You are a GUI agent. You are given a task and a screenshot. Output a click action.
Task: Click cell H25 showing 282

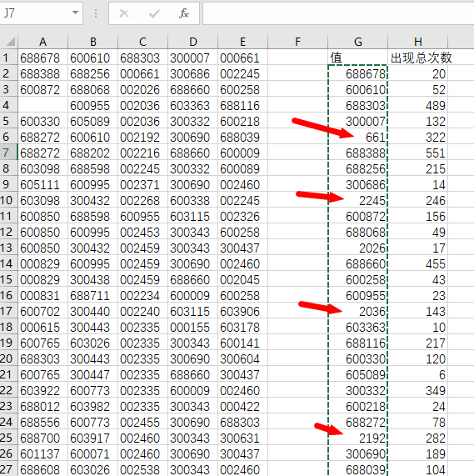[x=418, y=438]
